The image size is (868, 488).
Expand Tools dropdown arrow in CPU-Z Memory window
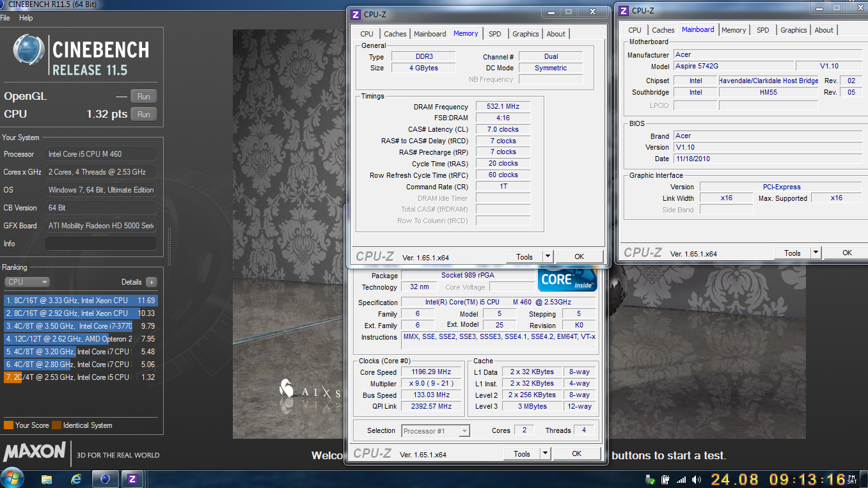pyautogui.click(x=548, y=257)
